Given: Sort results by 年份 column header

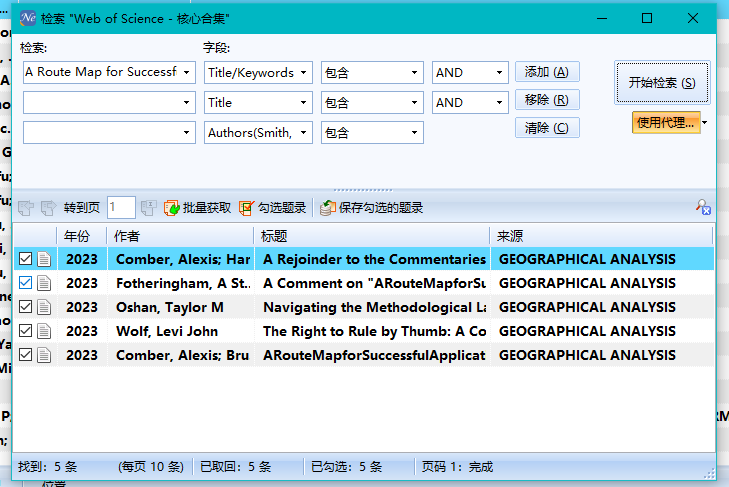Looking at the screenshot, I should point(81,236).
